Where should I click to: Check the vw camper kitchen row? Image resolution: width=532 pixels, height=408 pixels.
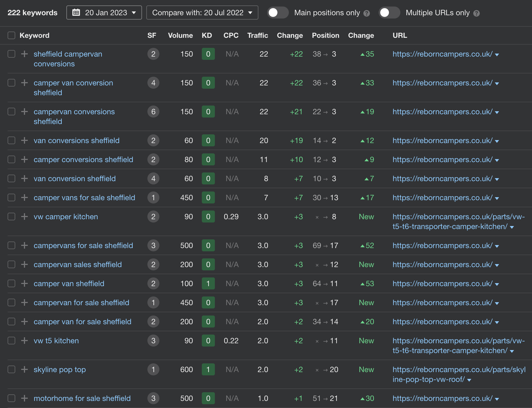point(11,217)
